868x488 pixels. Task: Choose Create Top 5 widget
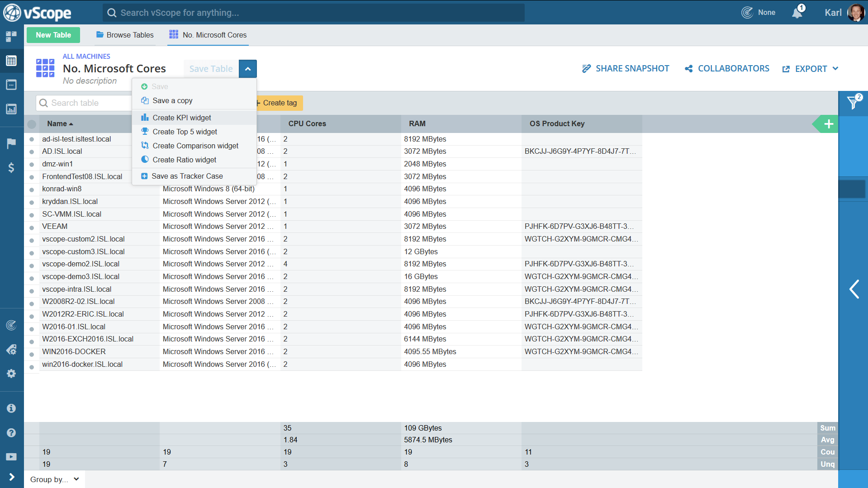[x=194, y=132]
